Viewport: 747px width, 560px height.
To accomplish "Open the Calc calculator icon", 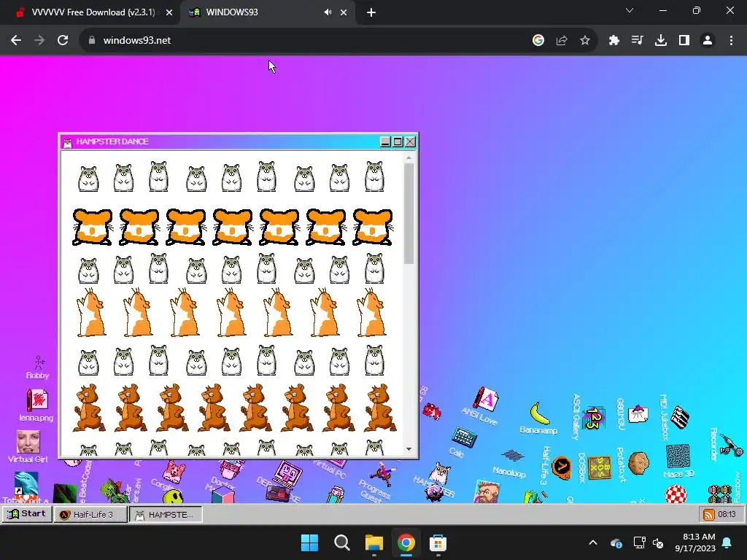I will point(464,437).
